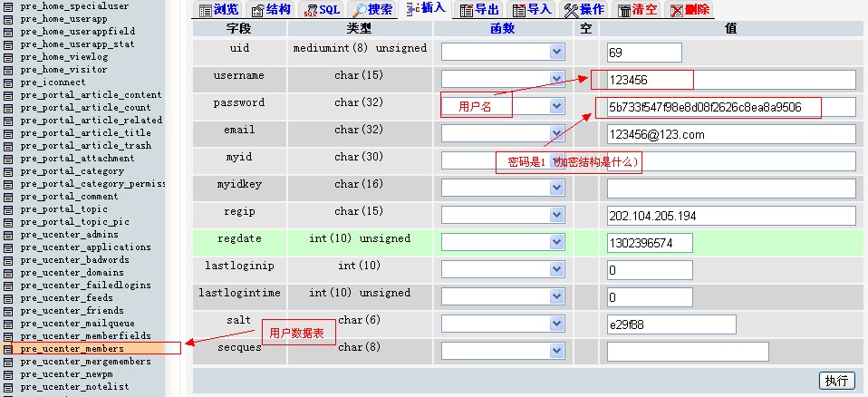The width and height of the screenshot is (868, 397).
Task: Open the function dropdown for myidkey
Action: tap(503, 188)
